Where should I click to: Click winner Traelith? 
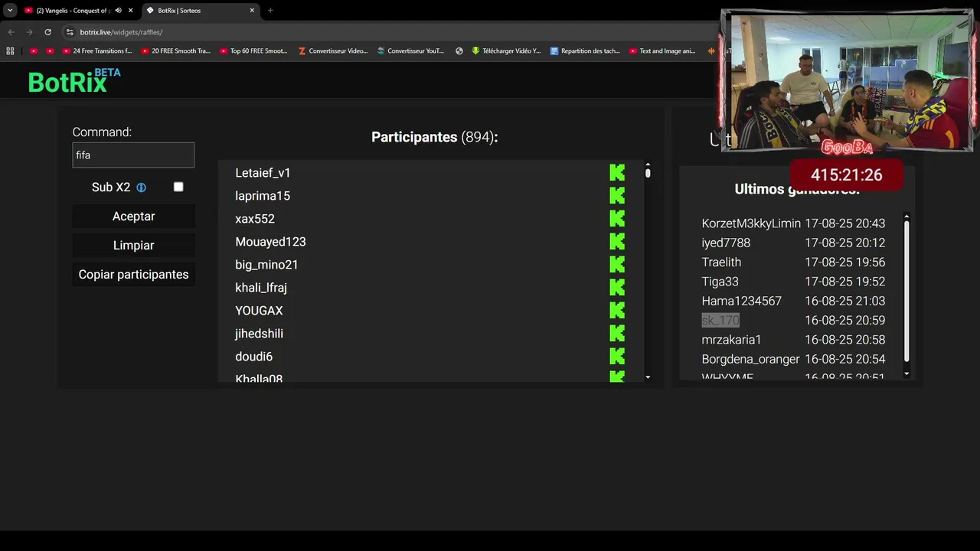721,262
